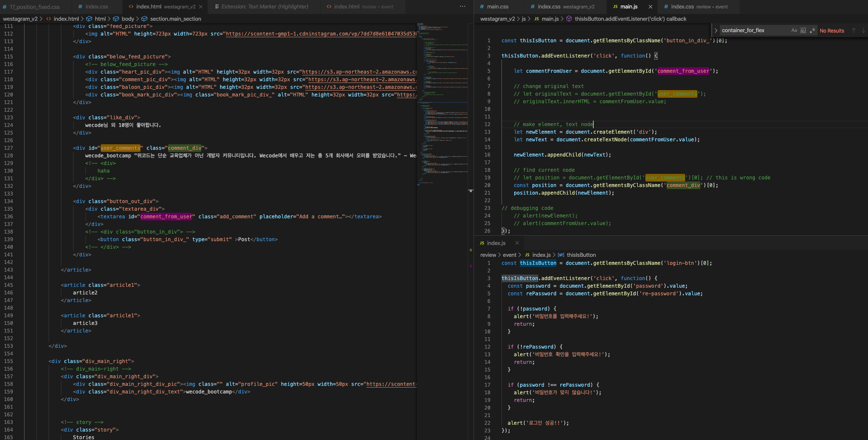
Task: Select the Find Previous arrow in search widget
Action: point(854,30)
